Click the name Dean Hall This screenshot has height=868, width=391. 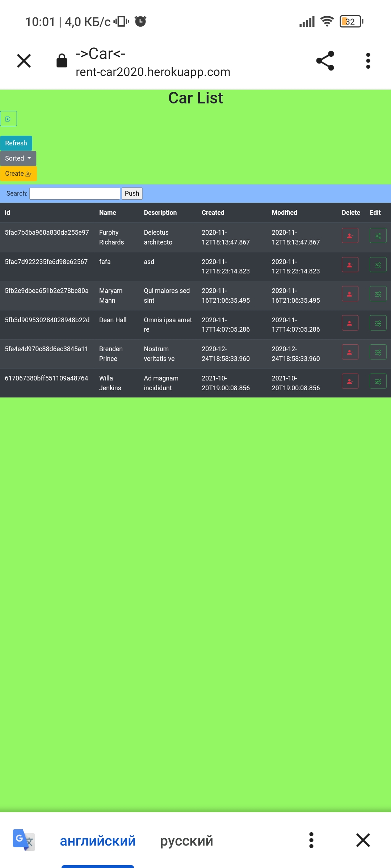pyautogui.click(x=113, y=320)
